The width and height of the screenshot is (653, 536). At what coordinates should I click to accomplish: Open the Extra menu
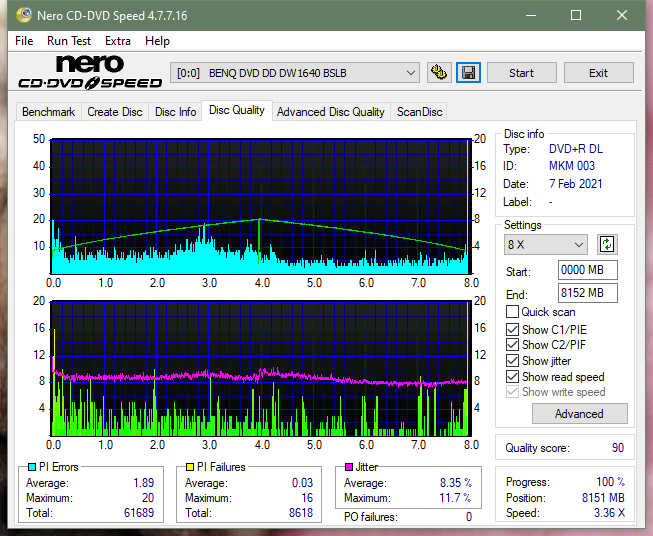118,41
